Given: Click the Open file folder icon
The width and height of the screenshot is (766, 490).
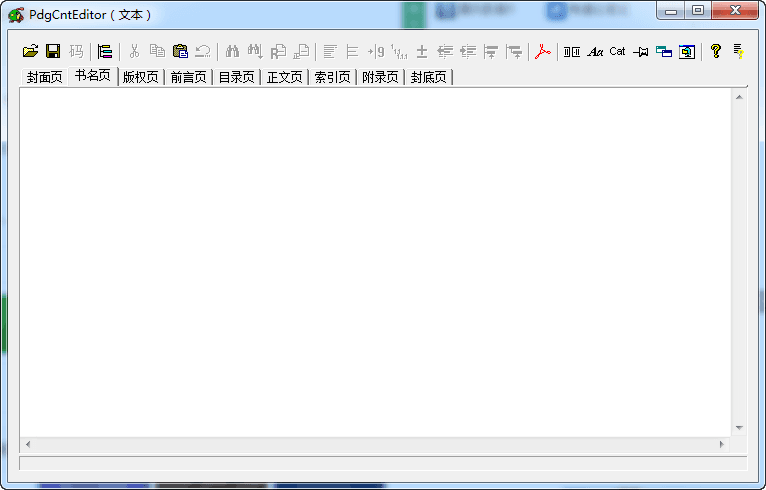Looking at the screenshot, I should pos(30,51).
